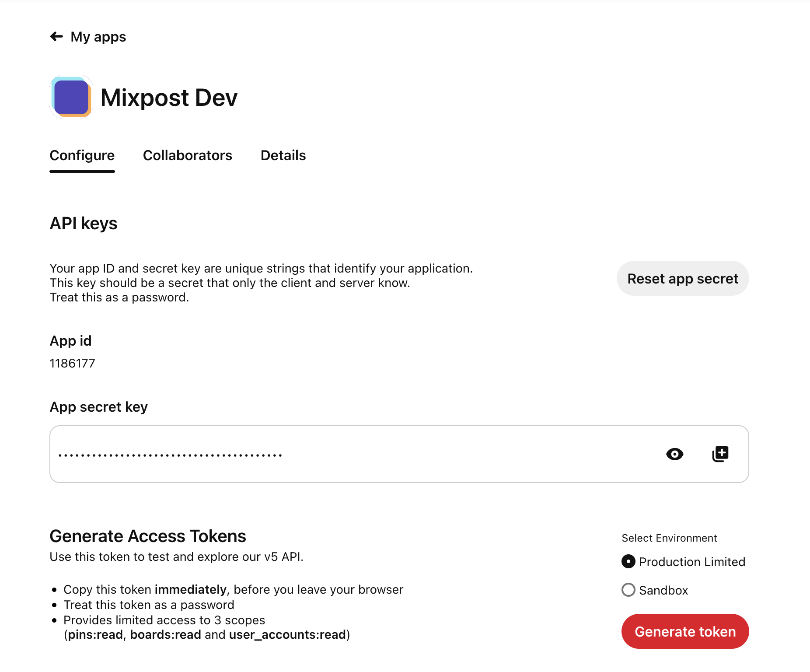Viewport: 810px width, 672px height.
Task: Click the App secret key label
Action: click(99, 407)
